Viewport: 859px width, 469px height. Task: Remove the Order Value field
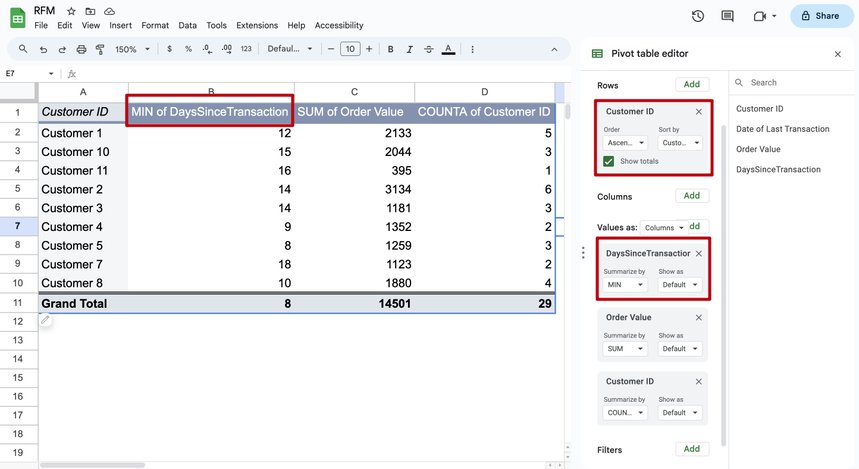pyautogui.click(x=698, y=317)
